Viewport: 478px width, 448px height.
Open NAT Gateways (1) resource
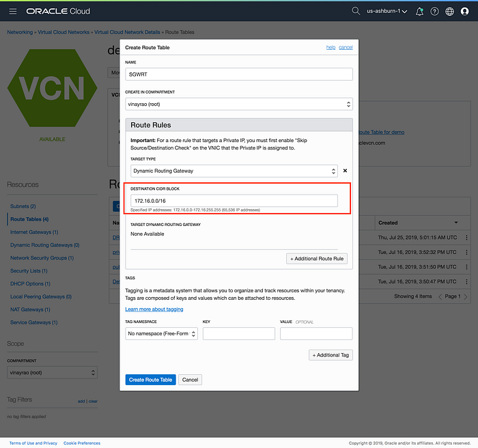[x=30, y=309]
